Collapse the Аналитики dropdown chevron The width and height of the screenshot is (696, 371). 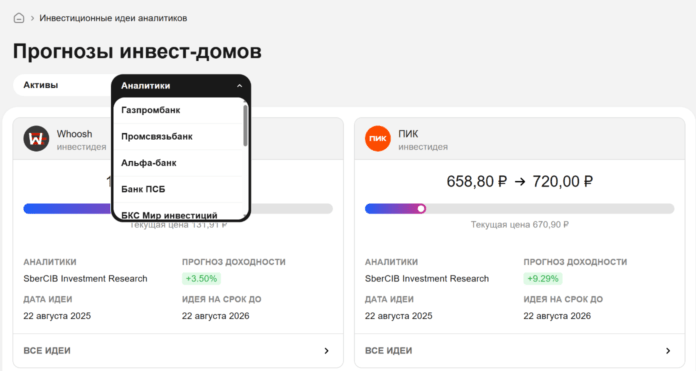(x=239, y=86)
